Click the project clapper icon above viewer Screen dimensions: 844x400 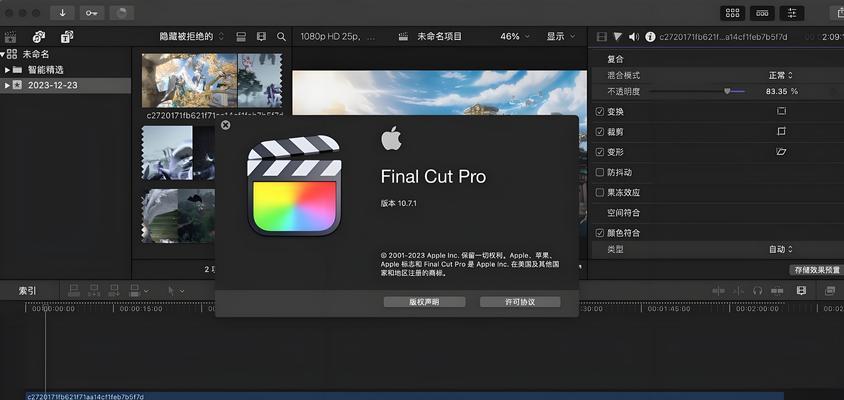[403, 37]
